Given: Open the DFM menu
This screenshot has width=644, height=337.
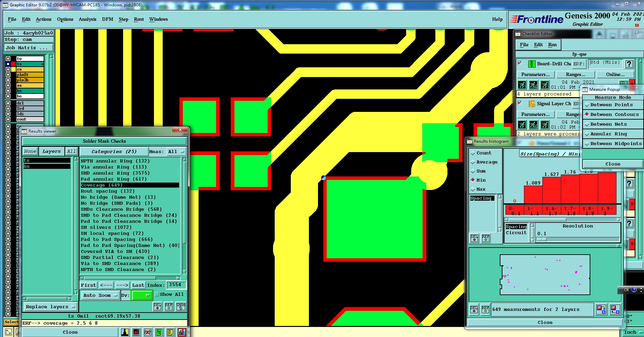Looking at the screenshot, I should (x=108, y=19).
